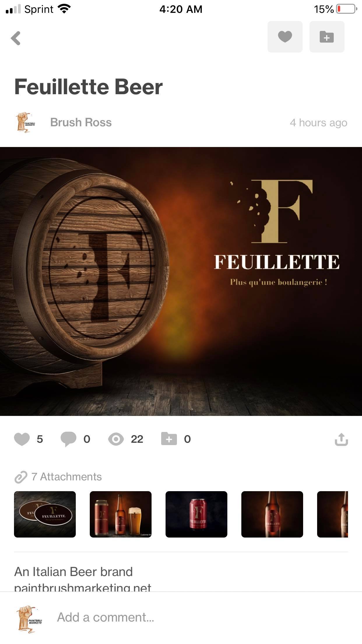Viewport: 362px width, 644px height.
Task: Tap the heart count icon showing 5
Action: 22,439
